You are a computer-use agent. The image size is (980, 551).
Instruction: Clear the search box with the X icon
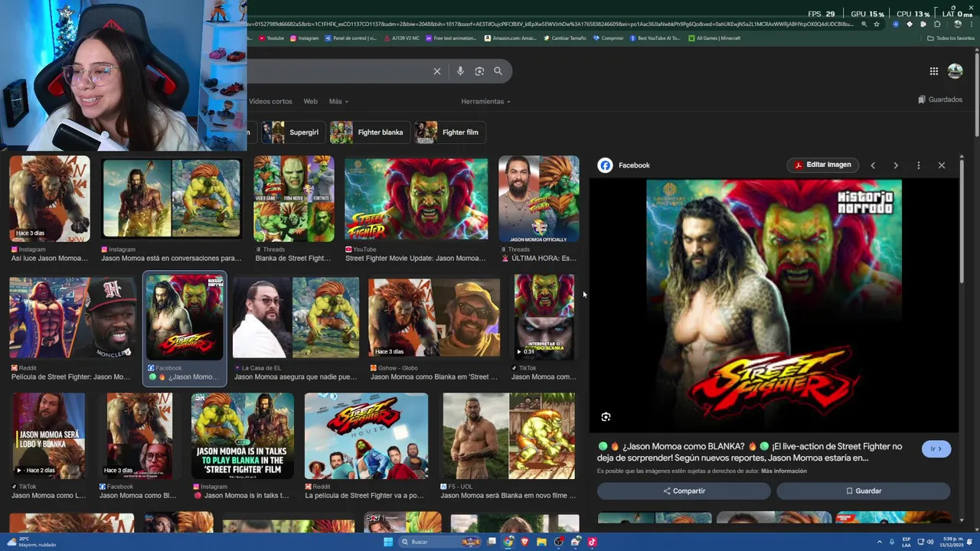pos(437,71)
